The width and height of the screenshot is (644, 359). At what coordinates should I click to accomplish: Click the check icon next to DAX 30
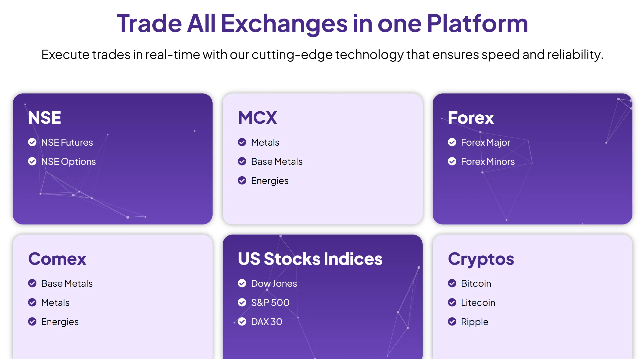tap(242, 321)
